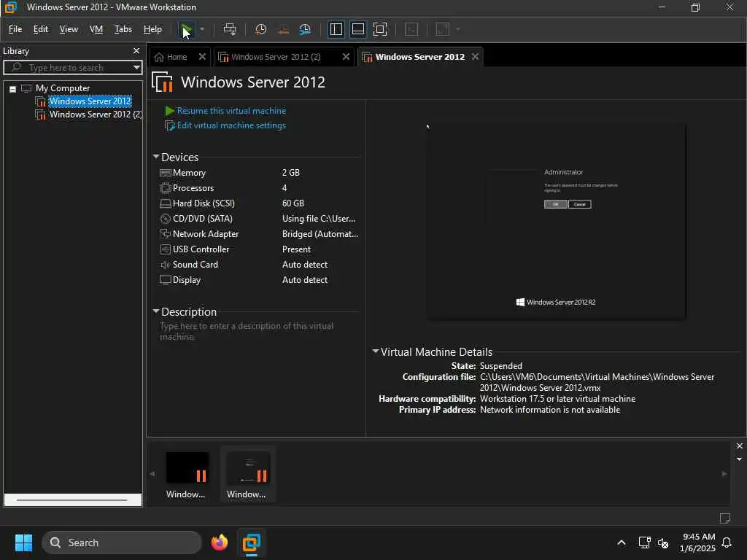
Task: Click the Sound Card device row
Action: click(259, 264)
